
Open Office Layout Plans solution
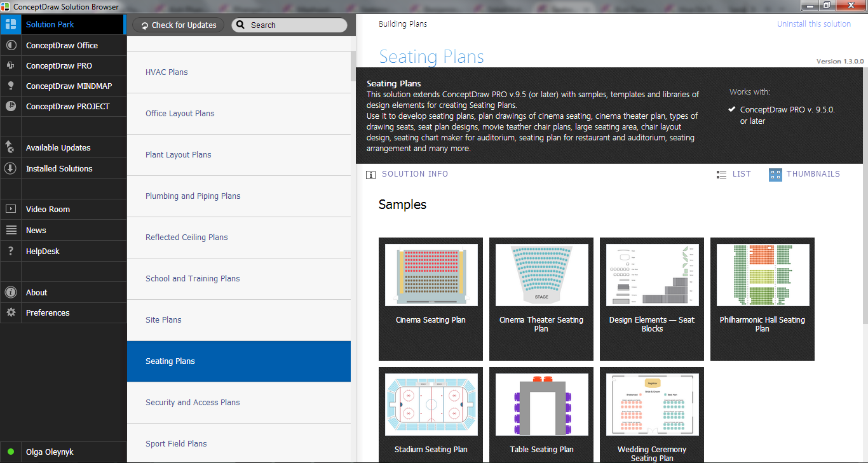(x=239, y=114)
